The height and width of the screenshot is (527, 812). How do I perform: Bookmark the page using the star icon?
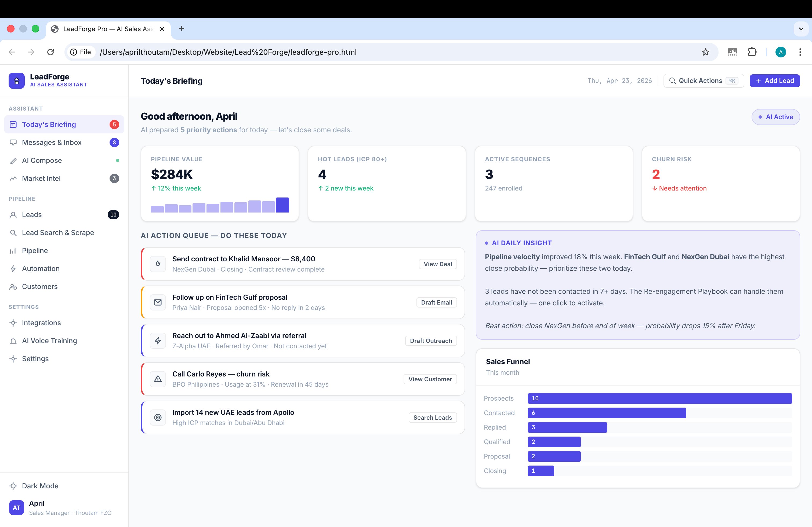tap(706, 52)
